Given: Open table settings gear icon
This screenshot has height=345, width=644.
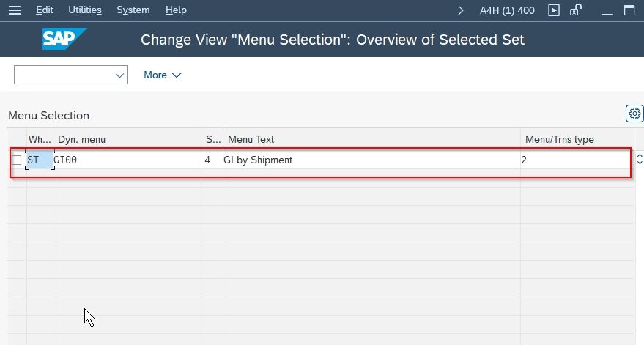Looking at the screenshot, I should point(634,114).
